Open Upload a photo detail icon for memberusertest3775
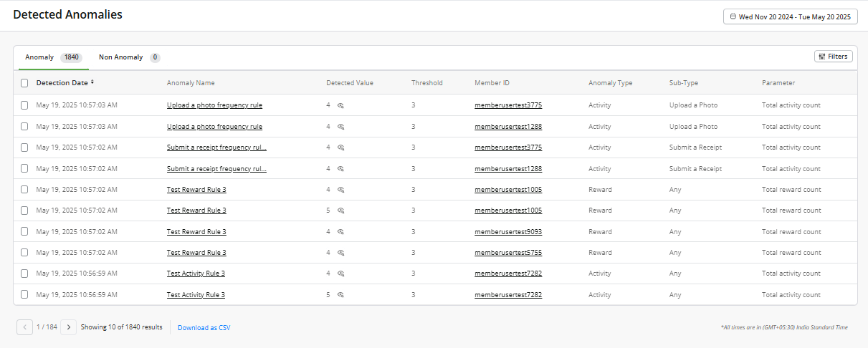 click(341, 105)
